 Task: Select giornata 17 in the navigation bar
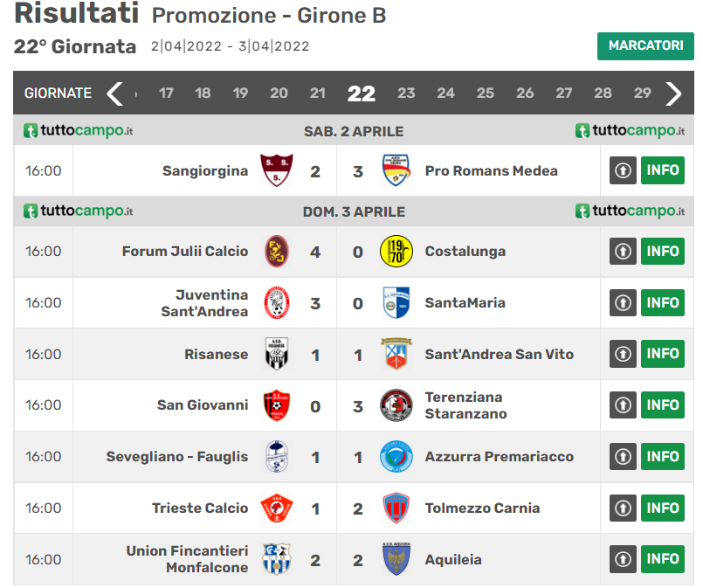(166, 93)
